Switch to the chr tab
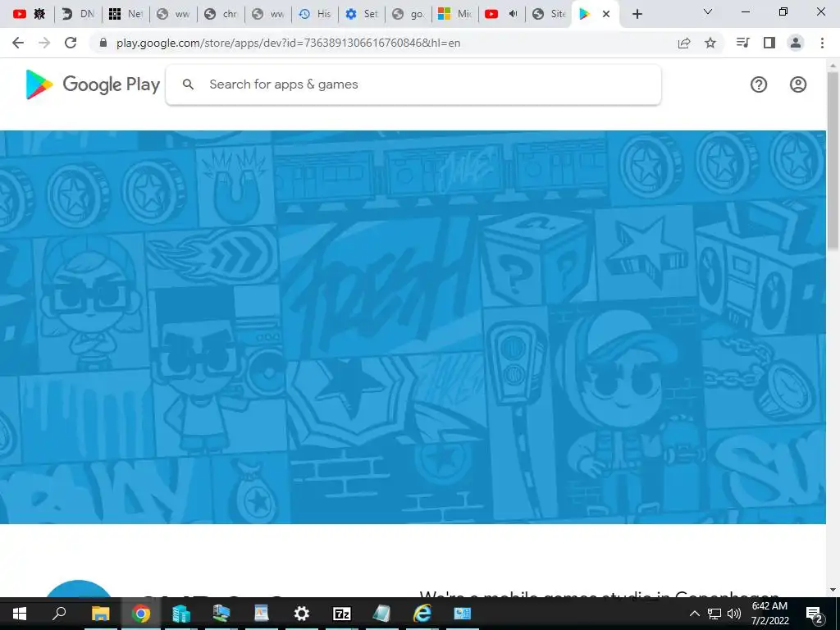840x630 pixels. point(221,14)
